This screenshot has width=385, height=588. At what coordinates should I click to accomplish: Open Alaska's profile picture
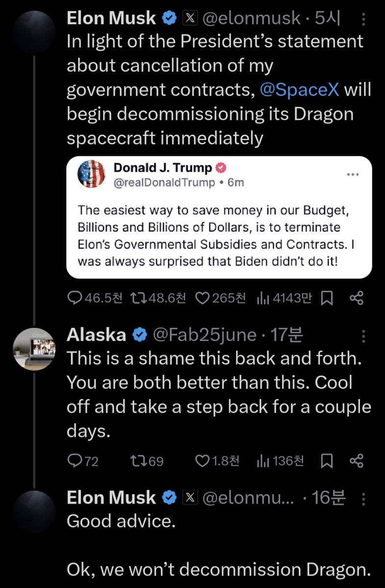click(34, 348)
